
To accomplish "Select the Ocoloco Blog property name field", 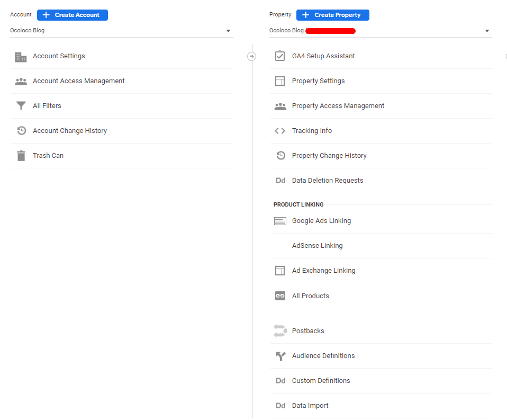I will pyautogui.click(x=381, y=30).
